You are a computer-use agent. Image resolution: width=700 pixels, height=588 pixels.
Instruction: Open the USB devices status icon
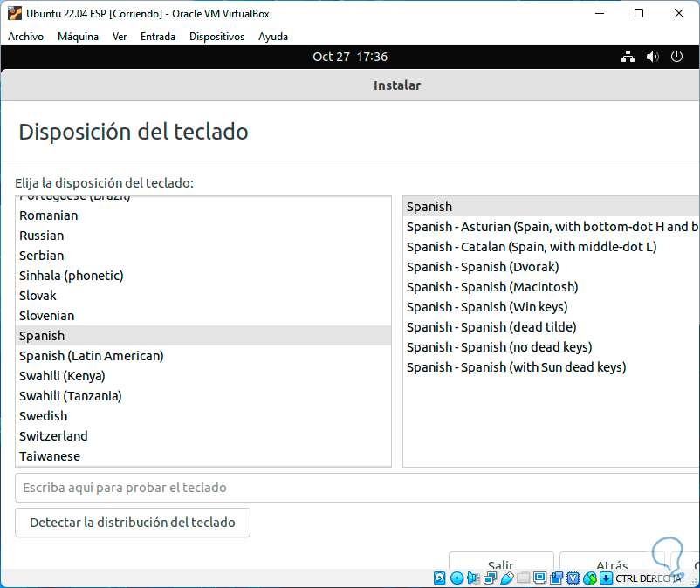(507, 578)
